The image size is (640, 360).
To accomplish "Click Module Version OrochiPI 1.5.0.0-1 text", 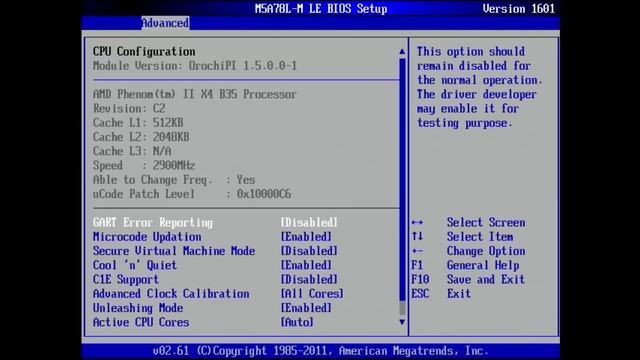I will point(195,66).
